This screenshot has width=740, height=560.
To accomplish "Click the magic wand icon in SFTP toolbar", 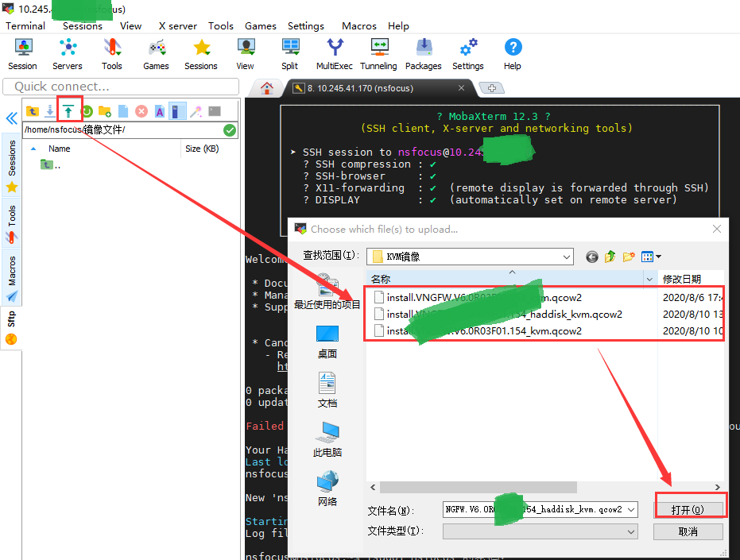I will [x=196, y=111].
